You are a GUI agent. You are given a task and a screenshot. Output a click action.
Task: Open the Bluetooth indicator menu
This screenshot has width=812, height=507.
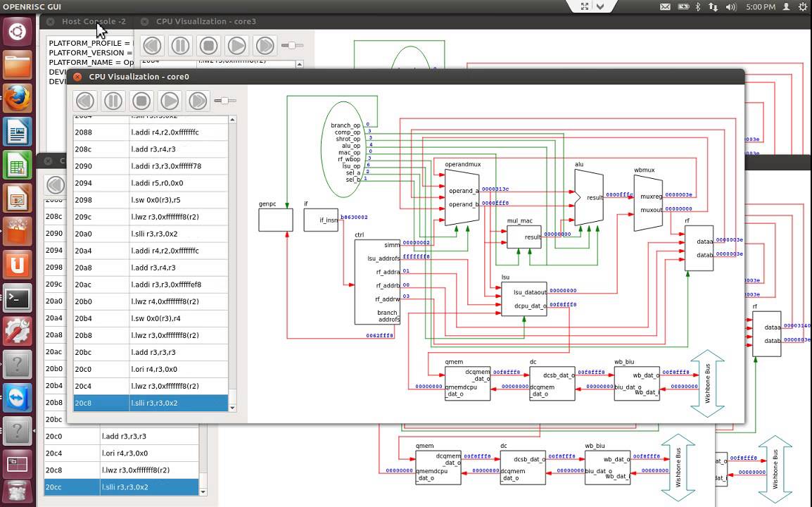(x=697, y=7)
